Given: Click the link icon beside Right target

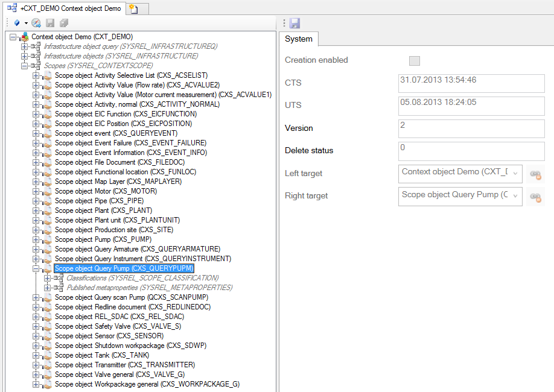Looking at the screenshot, I should 535,196.
